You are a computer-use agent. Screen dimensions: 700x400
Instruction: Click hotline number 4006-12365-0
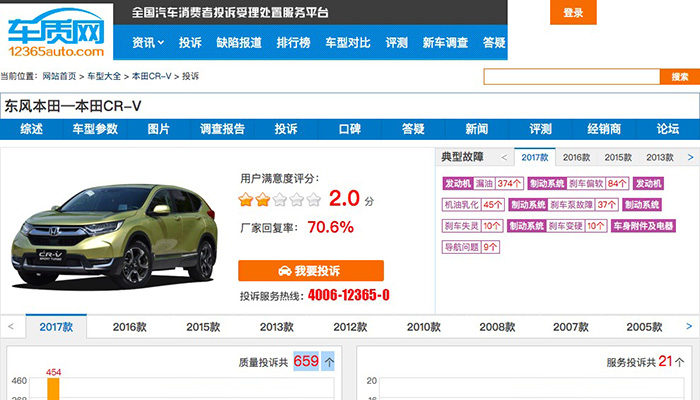coord(349,295)
